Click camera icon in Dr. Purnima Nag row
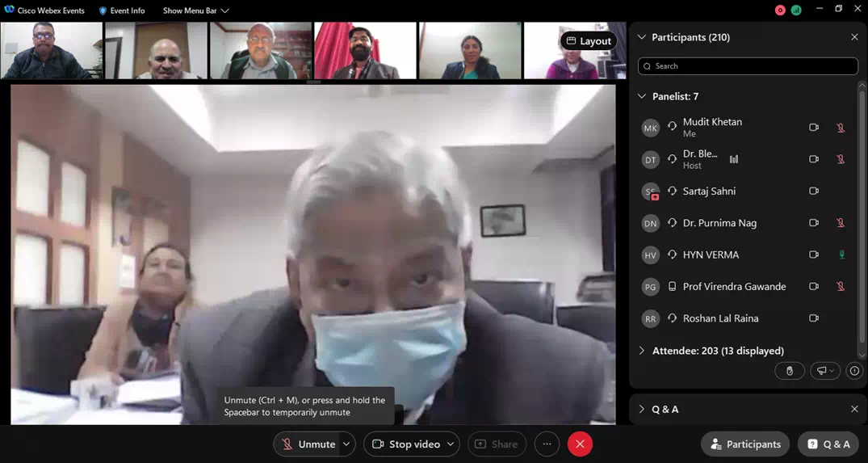 [814, 223]
